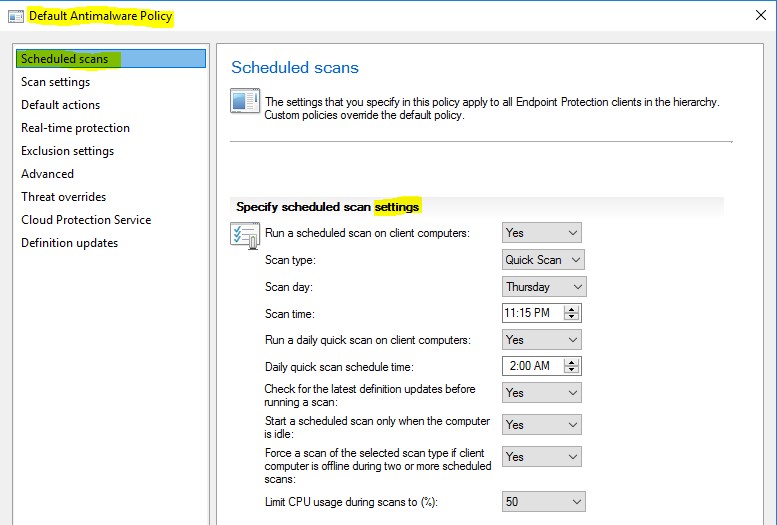Open 'Run a daily quick scan' dropdown
This screenshot has width=777, height=525.
542,340
